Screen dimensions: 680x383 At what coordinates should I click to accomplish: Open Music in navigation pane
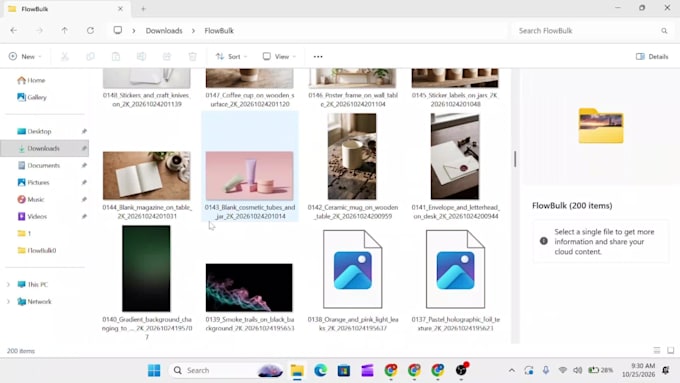tap(36, 200)
